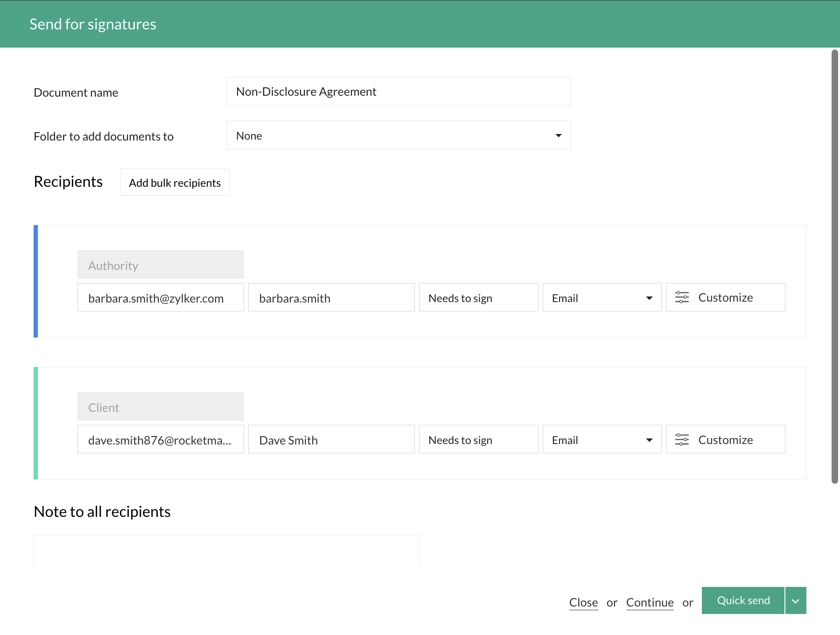Open the Email delivery dropdown for Dave Smith
This screenshot has height=635, width=840.
tap(602, 440)
